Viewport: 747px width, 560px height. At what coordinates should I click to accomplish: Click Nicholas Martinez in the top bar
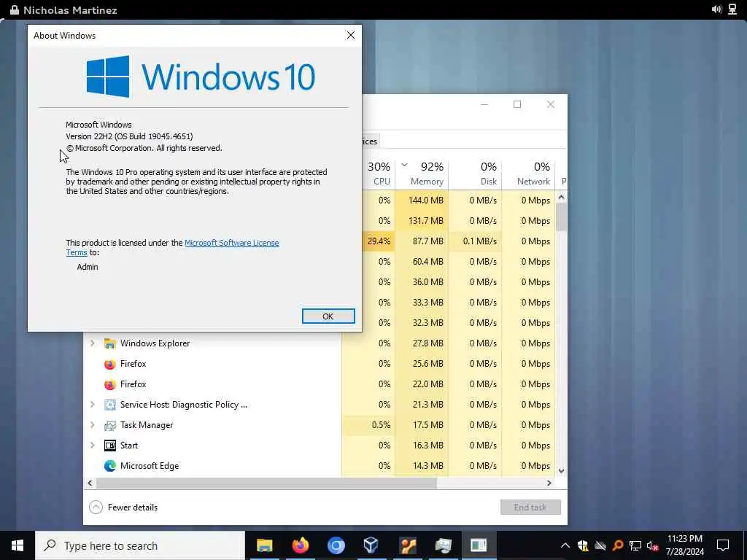coord(70,10)
